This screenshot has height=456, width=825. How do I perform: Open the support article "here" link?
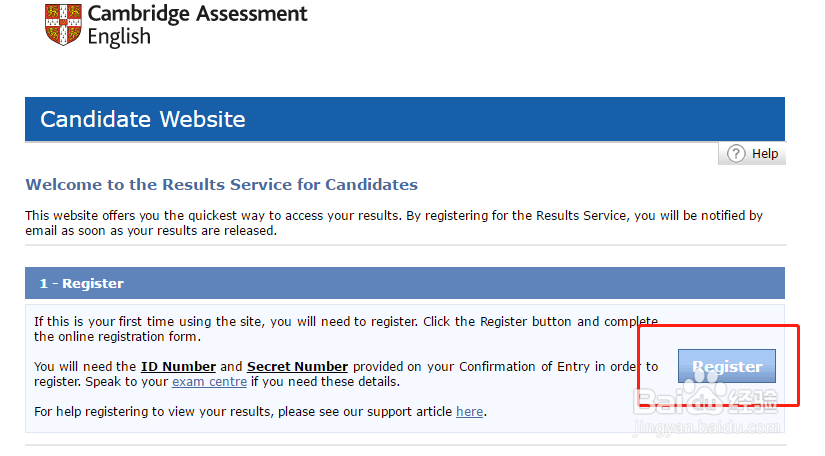pos(470,411)
